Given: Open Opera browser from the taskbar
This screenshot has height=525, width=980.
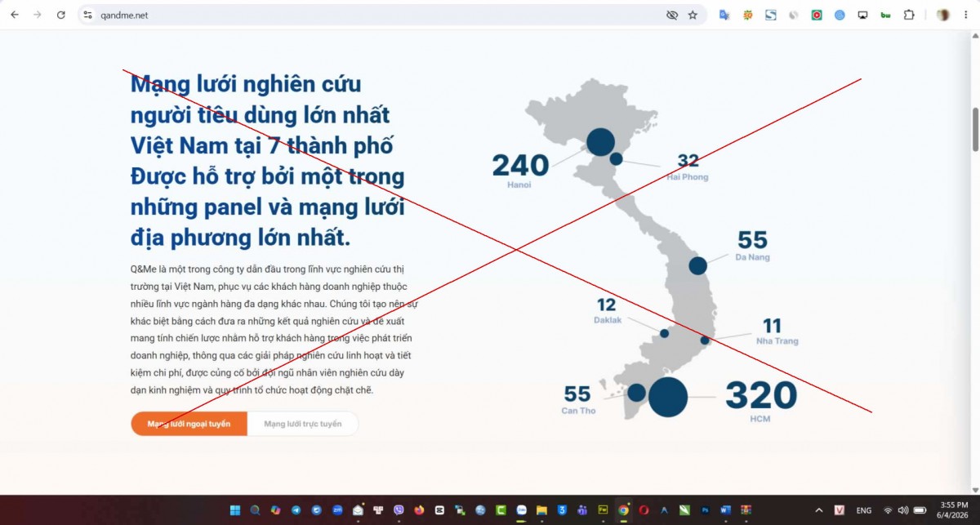Looking at the screenshot, I should (x=644, y=510).
